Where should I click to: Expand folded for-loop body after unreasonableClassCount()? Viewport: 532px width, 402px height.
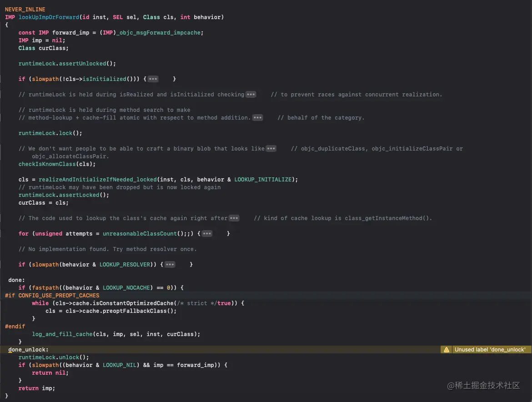pos(207,234)
